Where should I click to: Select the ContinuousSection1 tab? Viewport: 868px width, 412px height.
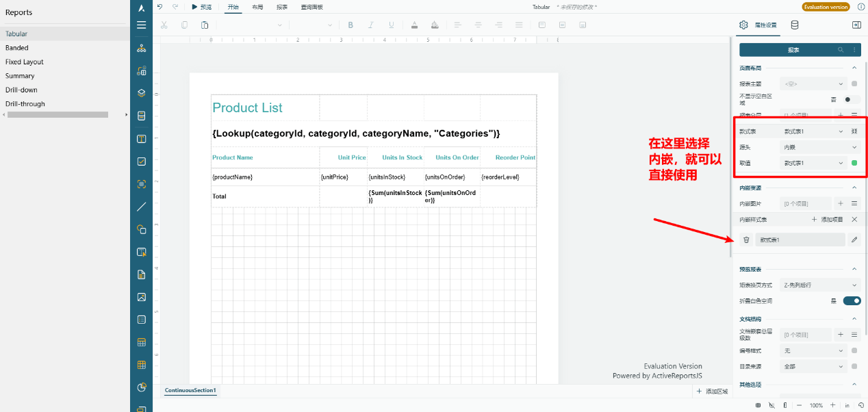click(x=190, y=390)
